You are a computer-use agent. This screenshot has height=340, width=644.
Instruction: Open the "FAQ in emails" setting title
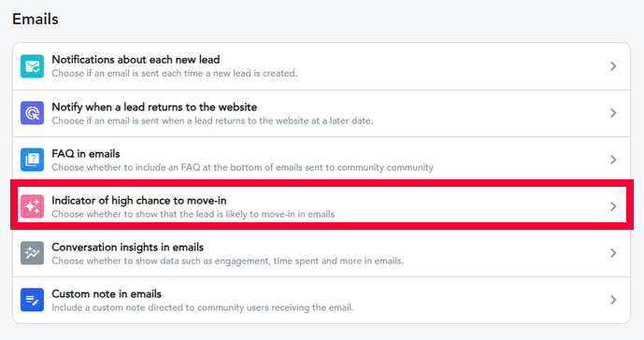[86, 153]
